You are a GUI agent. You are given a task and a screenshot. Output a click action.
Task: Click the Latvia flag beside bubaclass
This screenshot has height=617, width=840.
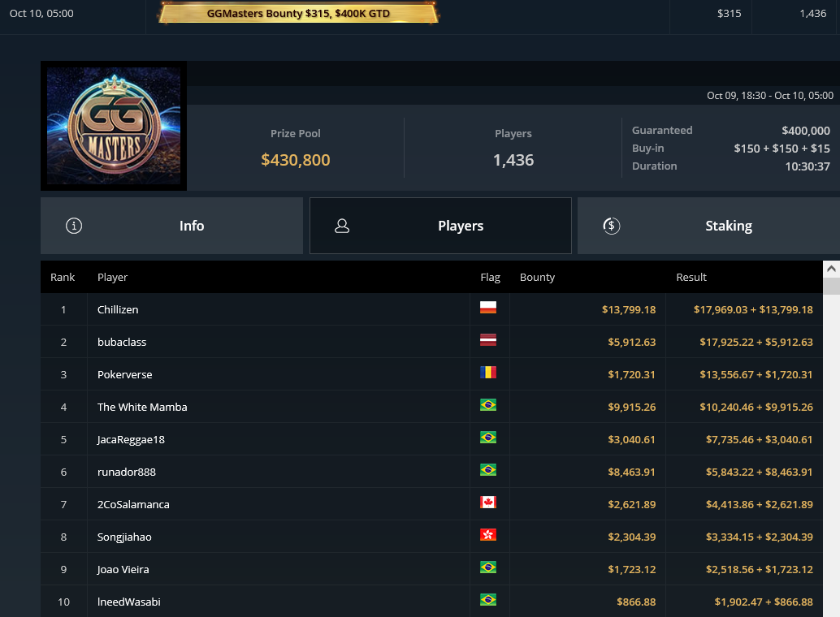[488, 340]
